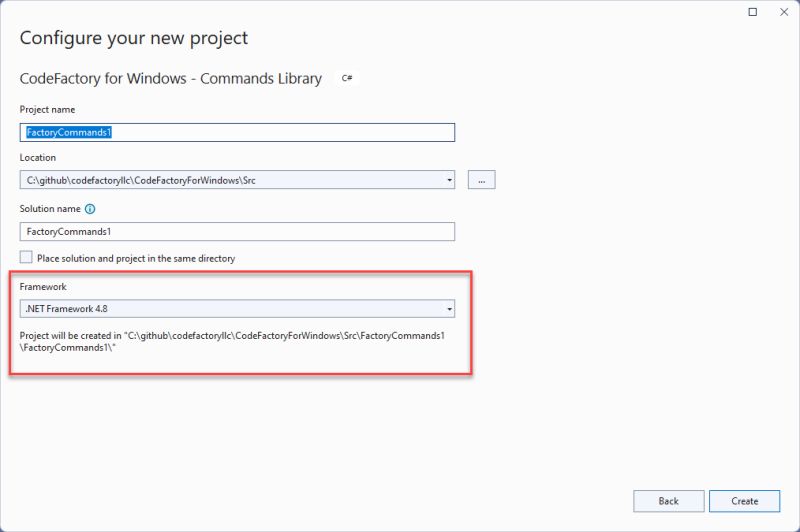Click the C# language tag
This screenshot has height=532, width=800.
click(x=347, y=78)
